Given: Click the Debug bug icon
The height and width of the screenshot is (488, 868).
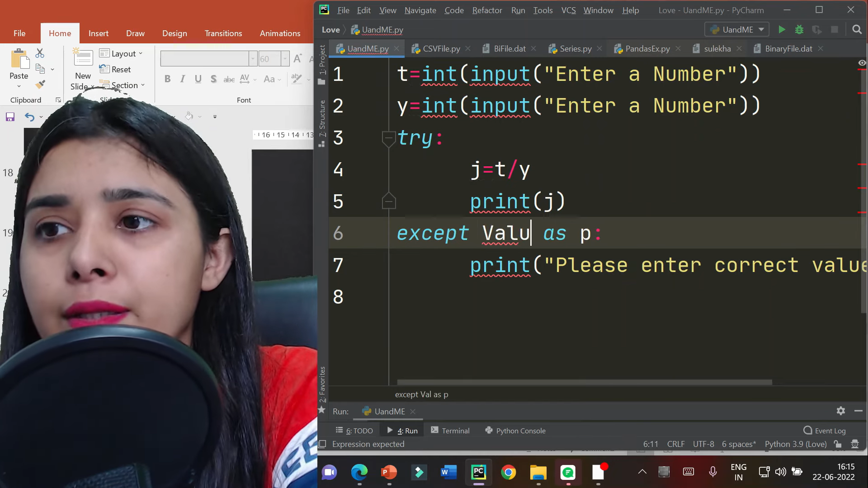Looking at the screenshot, I should (x=799, y=30).
